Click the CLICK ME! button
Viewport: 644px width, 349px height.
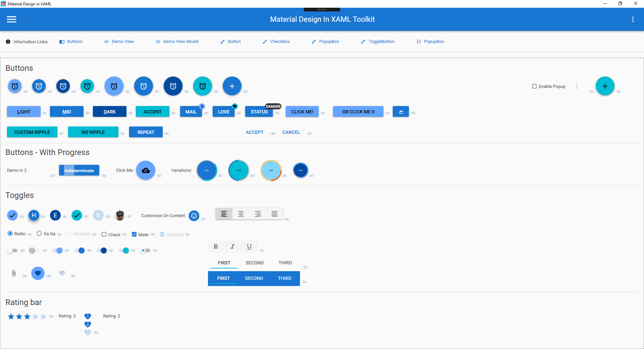pyautogui.click(x=302, y=111)
